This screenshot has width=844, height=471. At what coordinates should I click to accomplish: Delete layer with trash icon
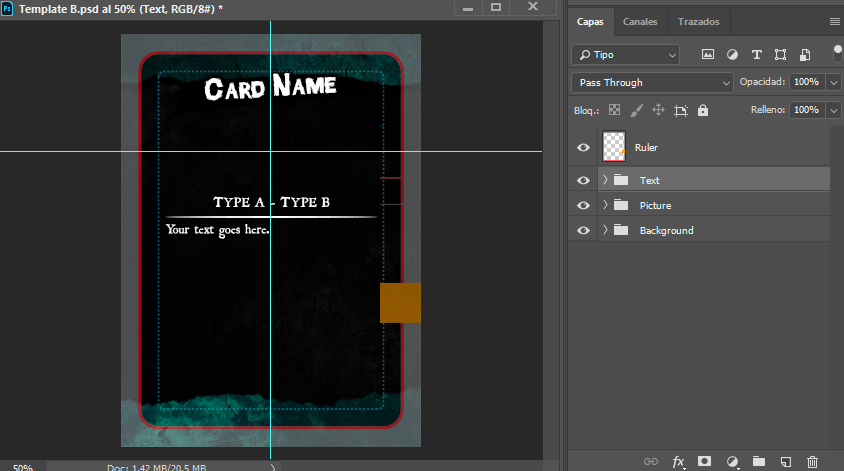click(x=812, y=461)
